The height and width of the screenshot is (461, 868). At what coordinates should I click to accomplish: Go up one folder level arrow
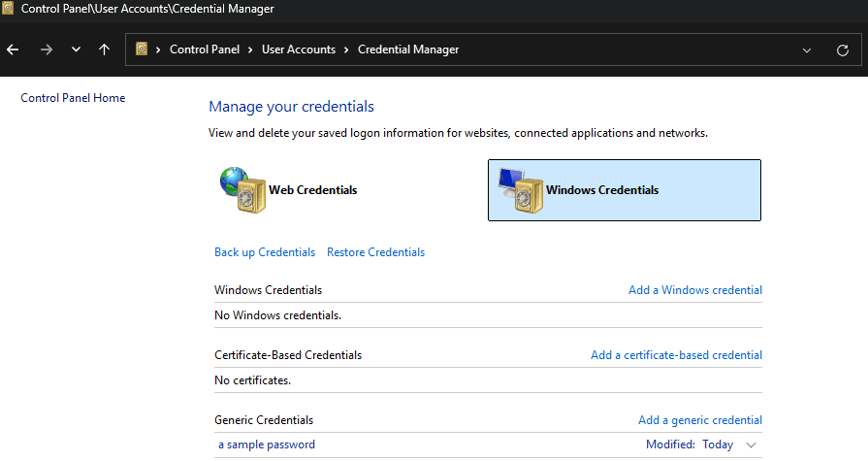pos(105,49)
